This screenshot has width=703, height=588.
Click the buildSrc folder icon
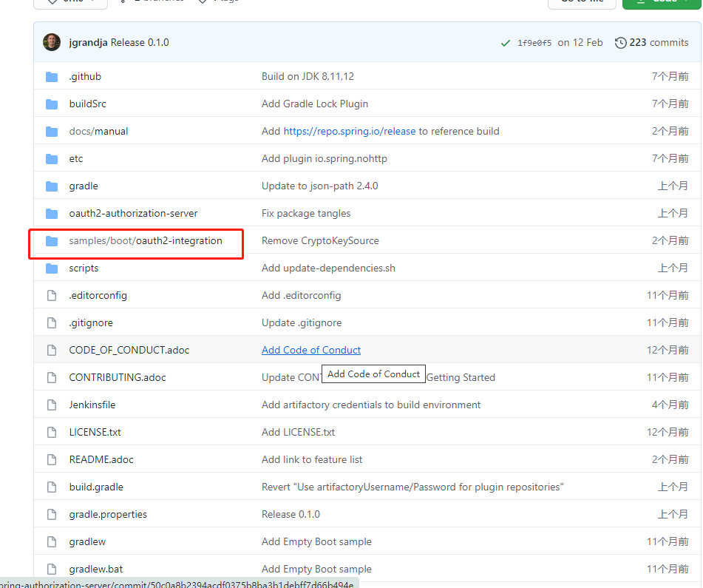coord(52,104)
